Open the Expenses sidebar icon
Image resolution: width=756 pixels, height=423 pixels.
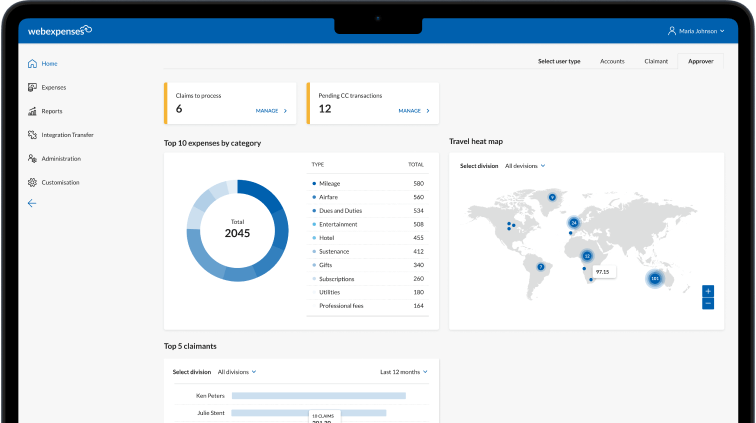tap(32, 87)
